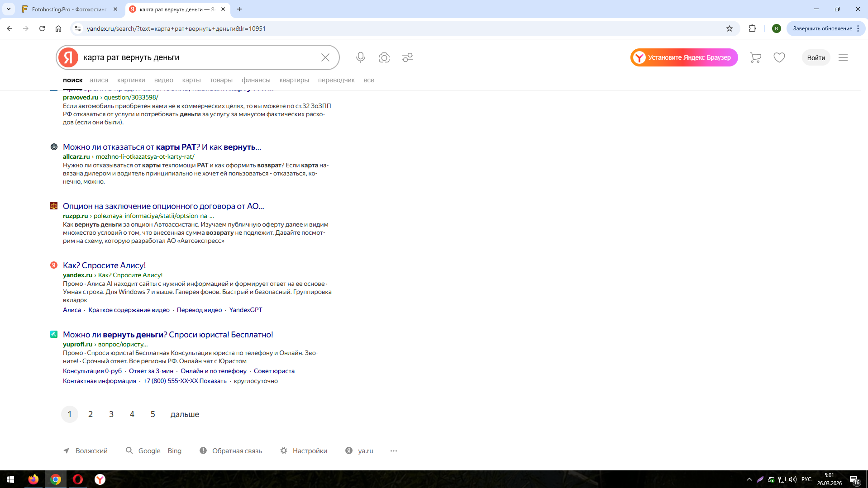Search the query on Google
This screenshot has width=868, height=488.
[149, 451]
